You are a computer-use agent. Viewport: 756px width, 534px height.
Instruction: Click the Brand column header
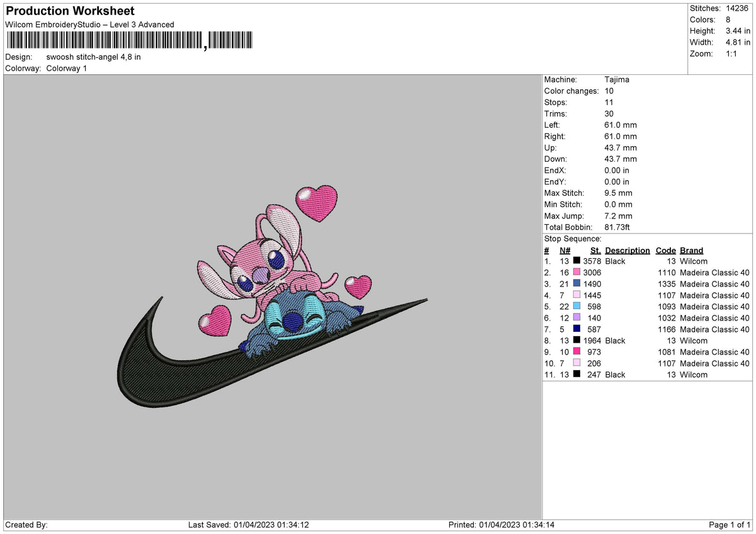(x=690, y=250)
